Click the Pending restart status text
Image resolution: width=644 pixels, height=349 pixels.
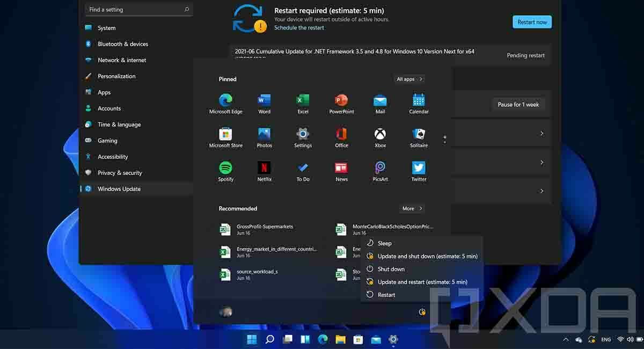coord(525,55)
